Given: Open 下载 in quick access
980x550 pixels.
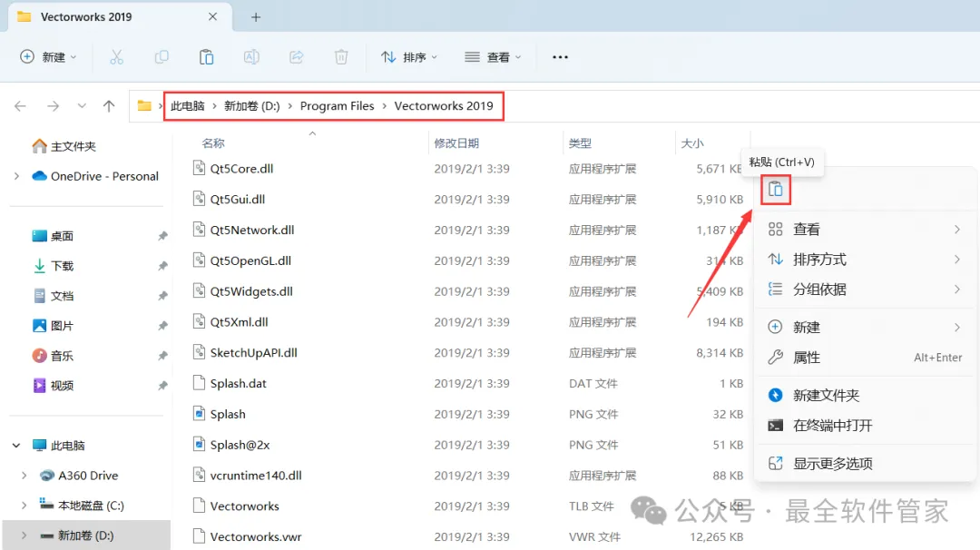Looking at the screenshot, I should 53,266.
